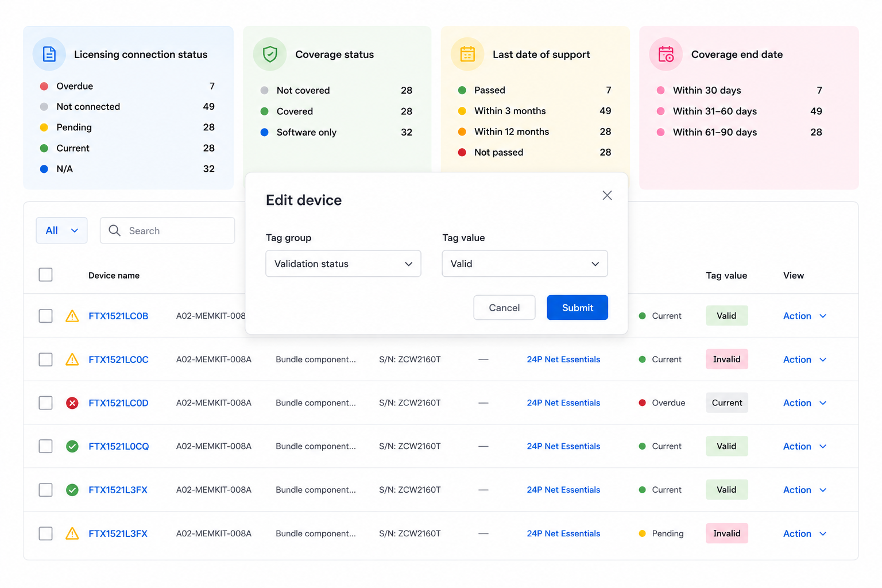
Task: Click S/N: ZCW2160T in FTX1521LC0C row
Action: pos(410,359)
